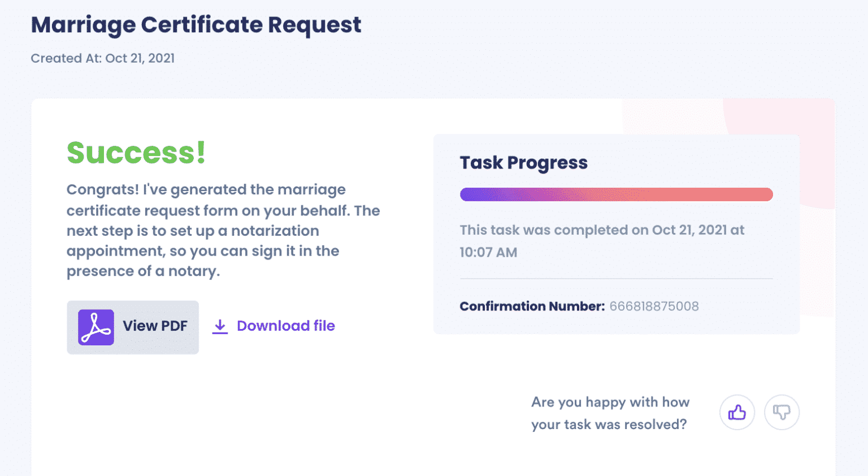868x476 pixels.
Task: Click the Marriage Certificate Request page title
Action: (196, 24)
